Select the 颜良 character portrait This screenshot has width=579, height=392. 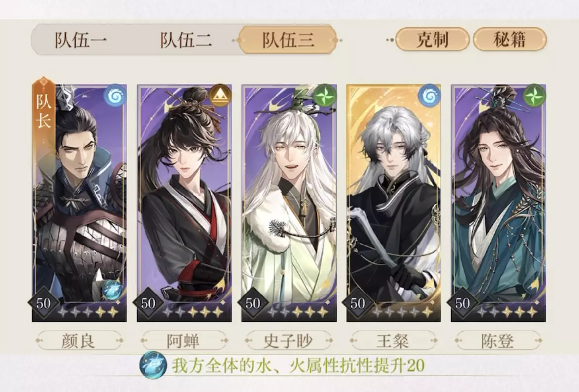tap(79, 203)
